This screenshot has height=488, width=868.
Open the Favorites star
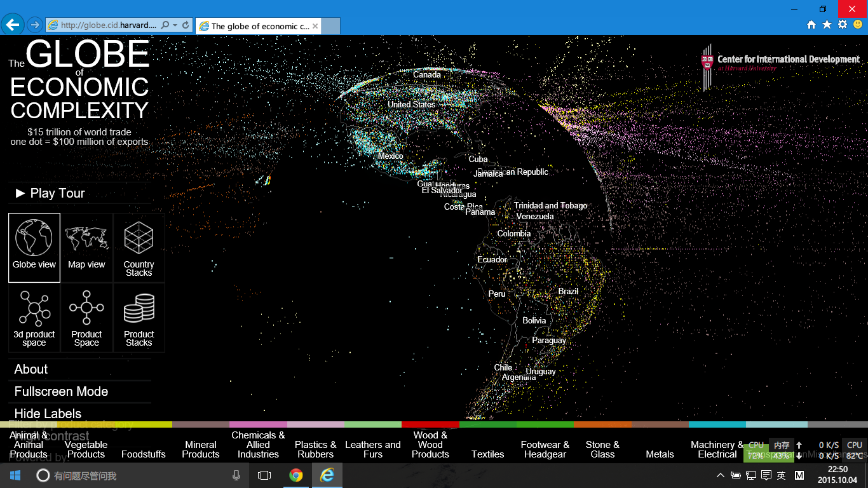(x=827, y=25)
